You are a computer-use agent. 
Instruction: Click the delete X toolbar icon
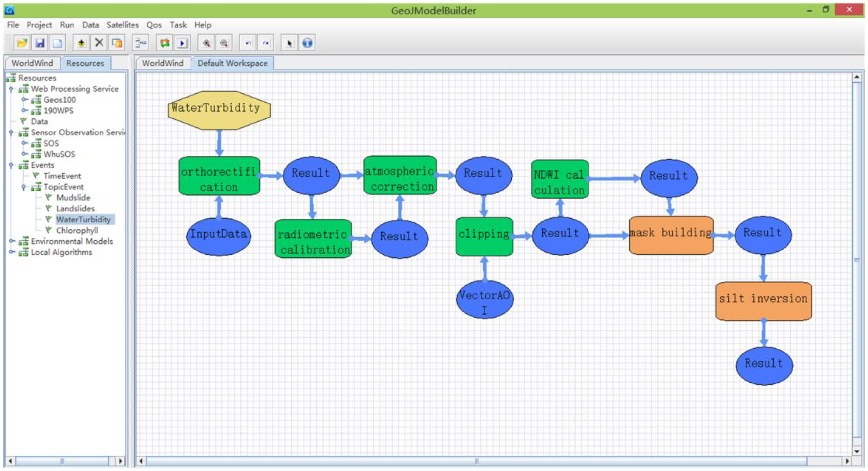(x=99, y=43)
